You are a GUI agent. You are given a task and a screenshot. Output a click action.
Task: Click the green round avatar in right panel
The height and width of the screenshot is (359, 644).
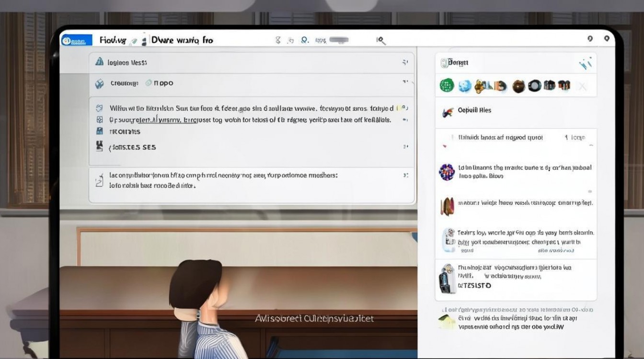tap(447, 86)
